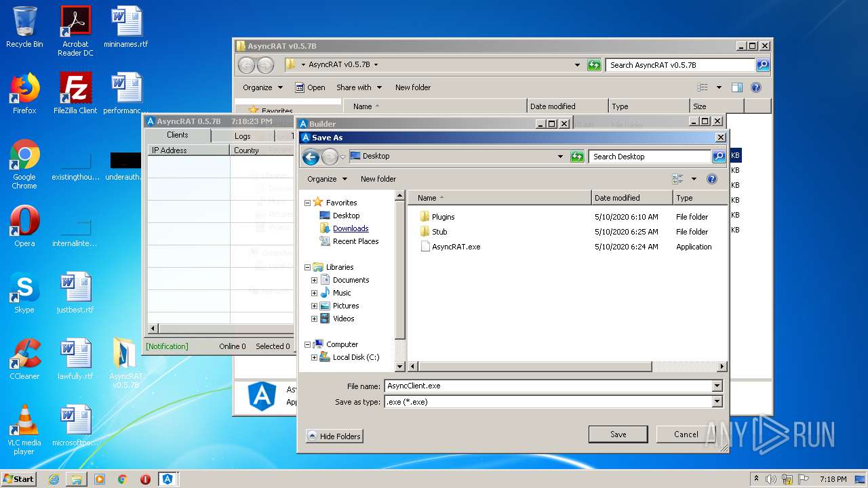Image resolution: width=868 pixels, height=488 pixels.
Task: Open the view options dropdown arrow in Save As
Action: point(694,179)
